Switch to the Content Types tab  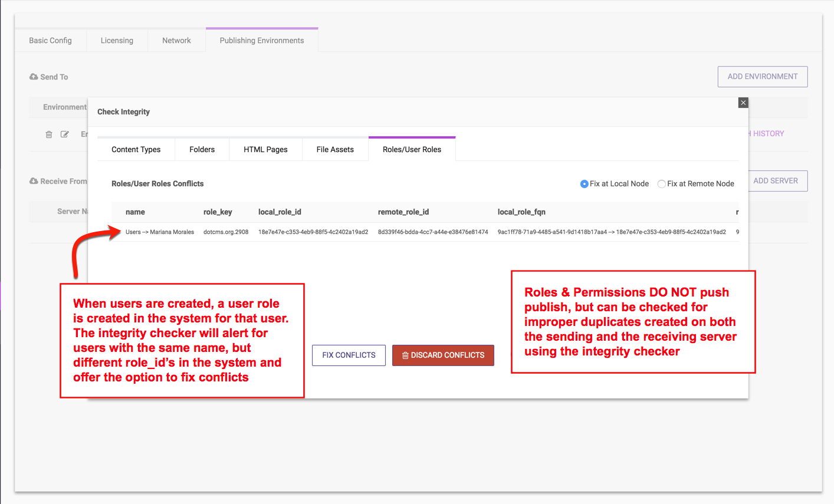click(136, 150)
